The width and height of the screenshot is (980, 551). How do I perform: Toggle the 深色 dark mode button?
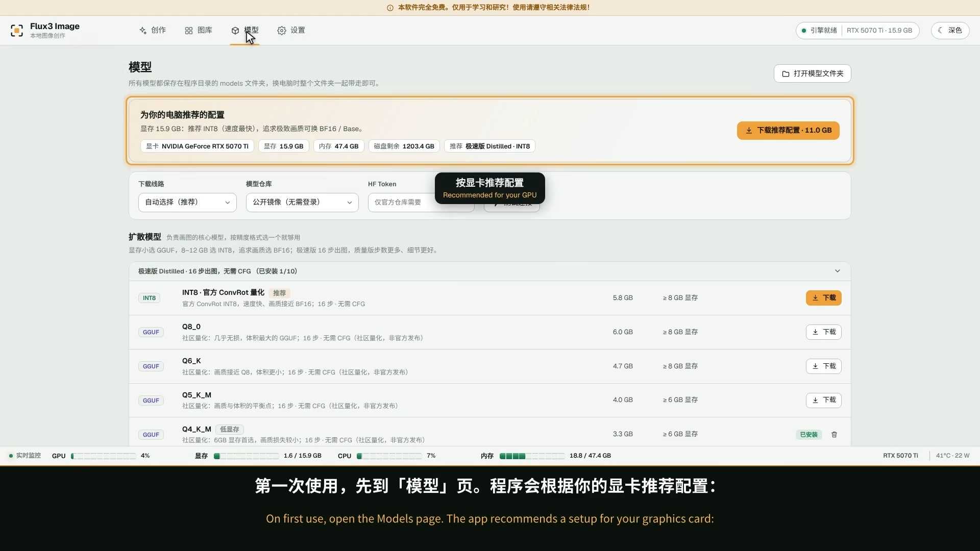point(950,31)
